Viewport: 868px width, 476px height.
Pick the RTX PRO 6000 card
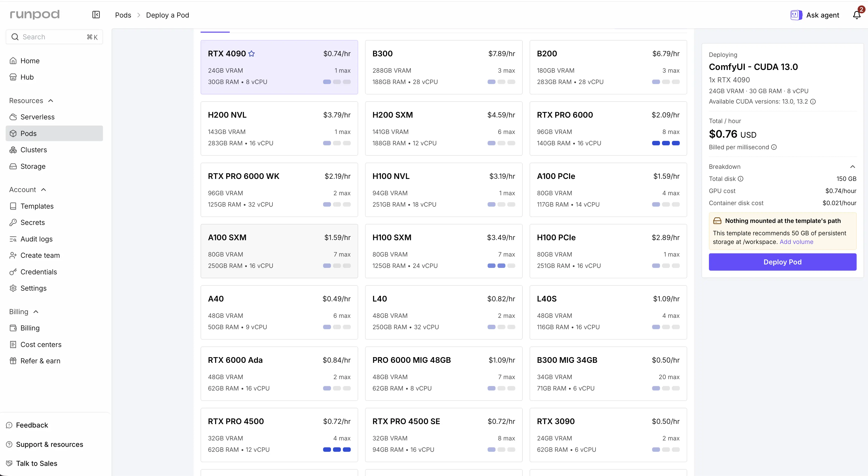point(608,129)
